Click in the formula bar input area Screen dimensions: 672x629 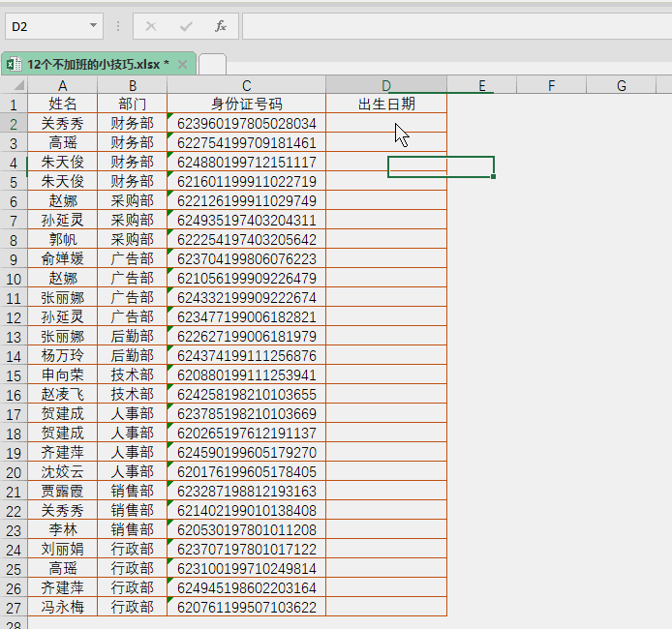tap(455, 26)
